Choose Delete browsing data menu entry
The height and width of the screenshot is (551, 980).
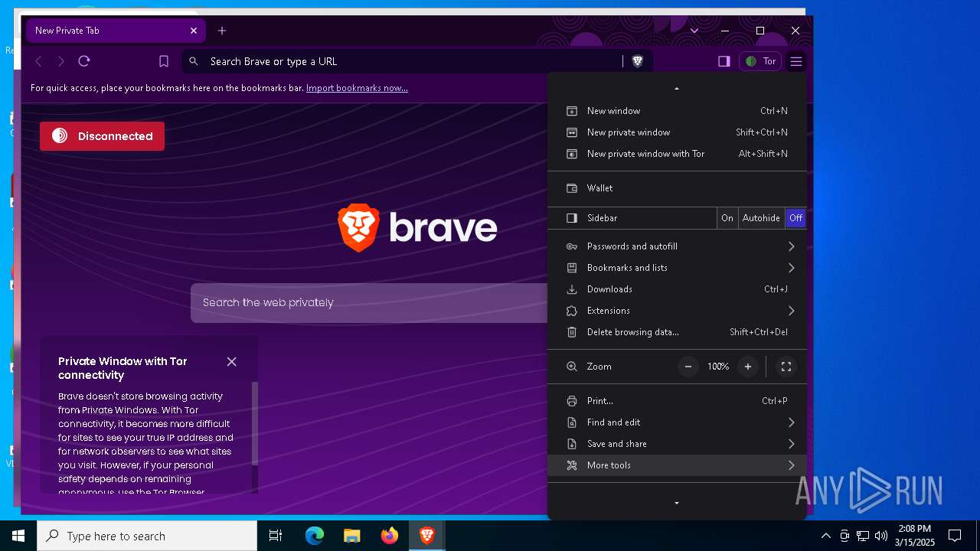[x=677, y=332]
